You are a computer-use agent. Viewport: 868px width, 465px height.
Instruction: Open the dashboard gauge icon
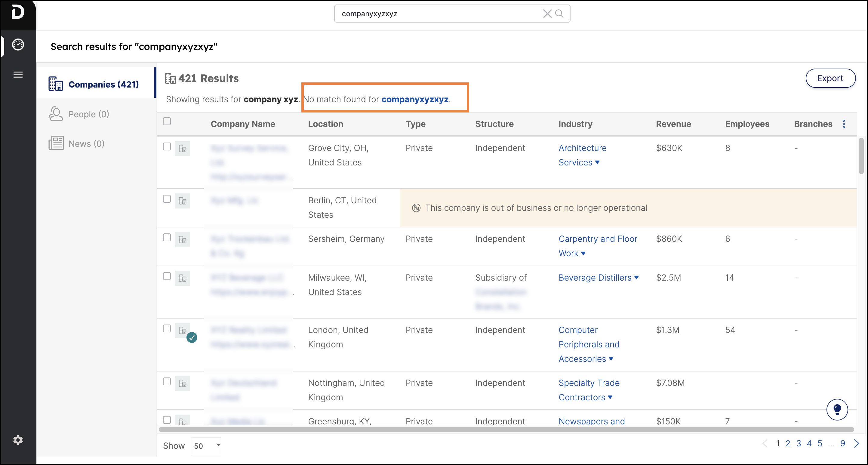point(18,45)
